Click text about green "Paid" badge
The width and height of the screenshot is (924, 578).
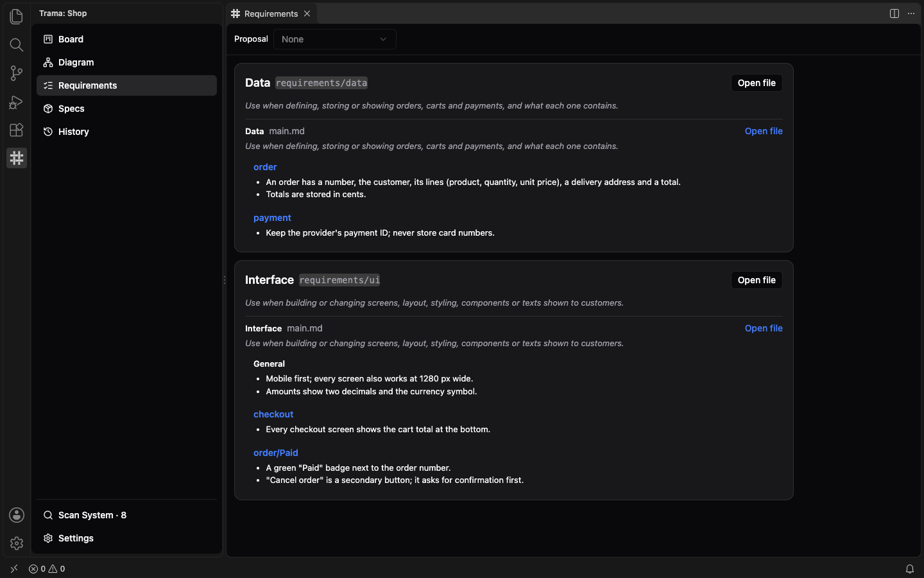pos(358,468)
